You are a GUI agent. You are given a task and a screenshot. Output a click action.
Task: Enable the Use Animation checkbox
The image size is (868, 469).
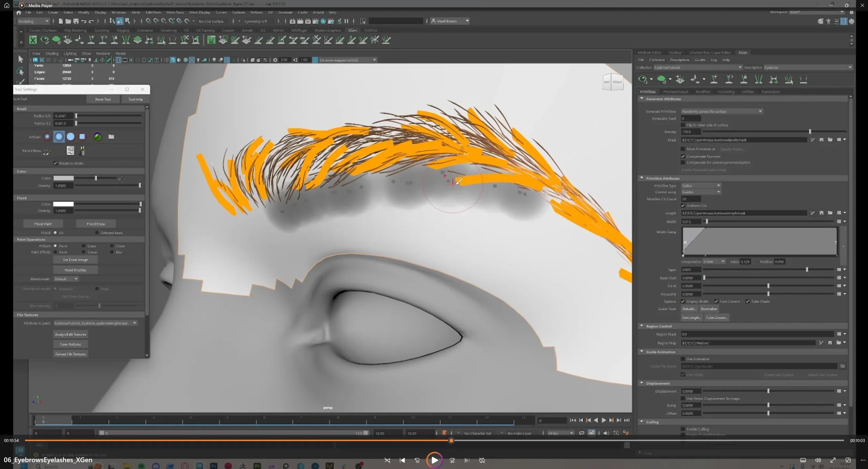click(683, 359)
